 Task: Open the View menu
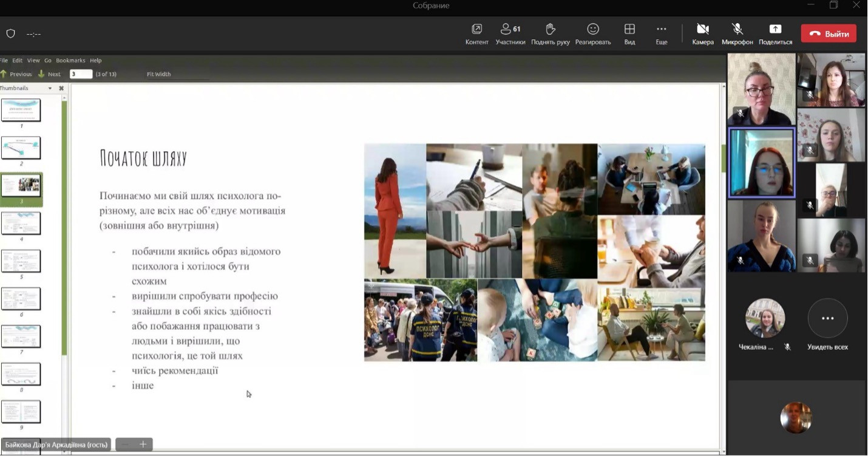tap(33, 61)
